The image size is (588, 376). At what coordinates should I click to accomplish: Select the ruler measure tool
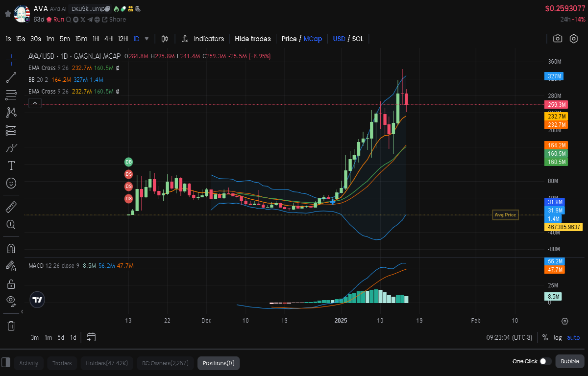(11, 207)
